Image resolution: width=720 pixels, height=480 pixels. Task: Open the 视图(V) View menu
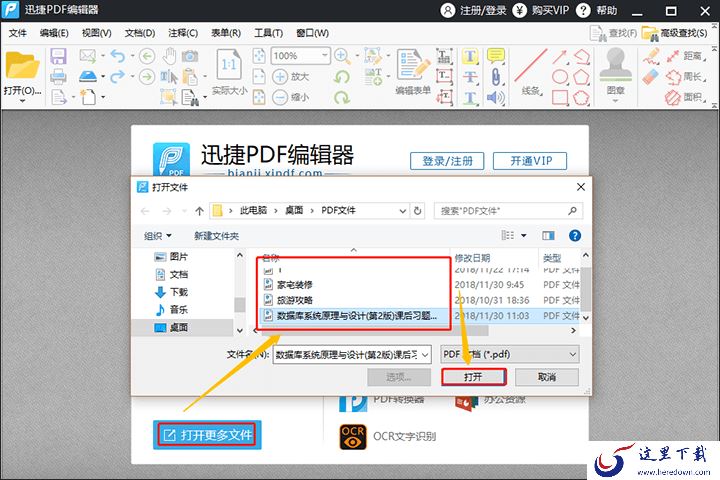(96, 33)
